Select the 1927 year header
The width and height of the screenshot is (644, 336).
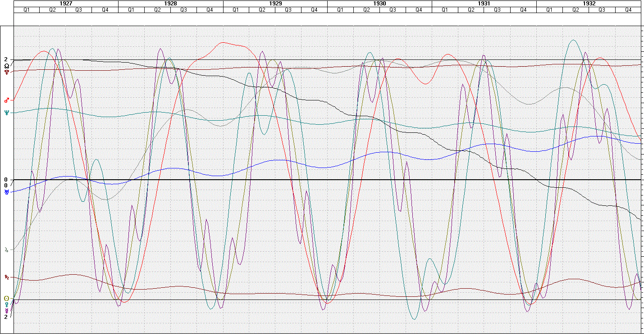(x=66, y=3)
